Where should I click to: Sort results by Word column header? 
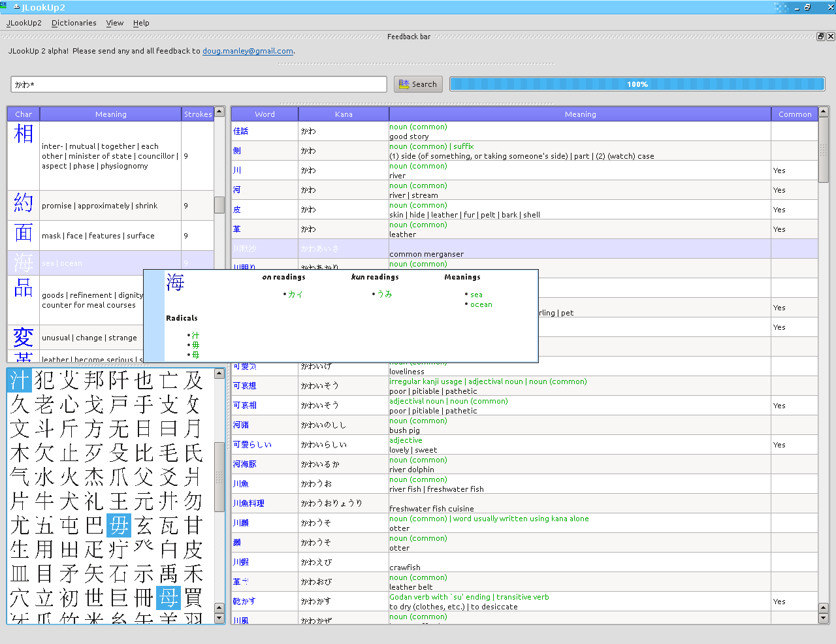coord(265,114)
